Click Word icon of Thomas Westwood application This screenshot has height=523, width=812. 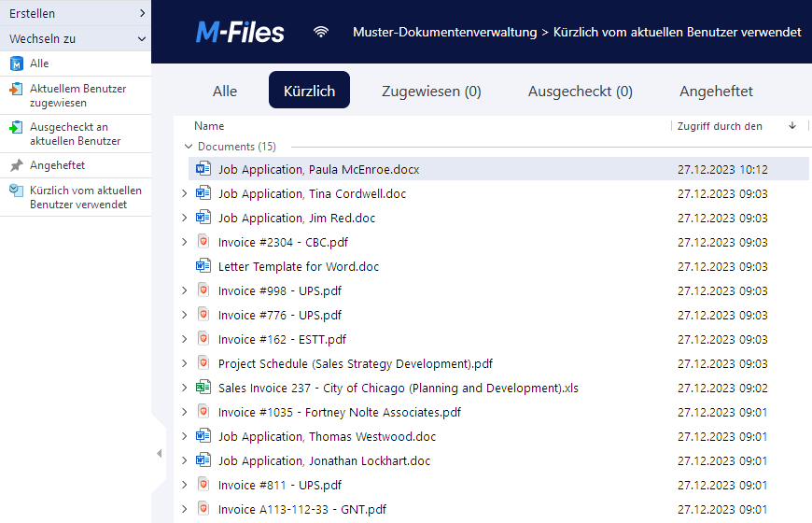pos(203,436)
